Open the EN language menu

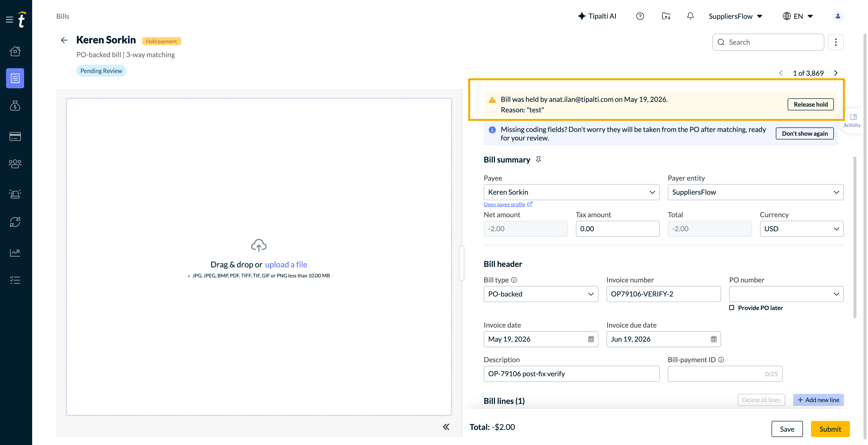tap(798, 16)
